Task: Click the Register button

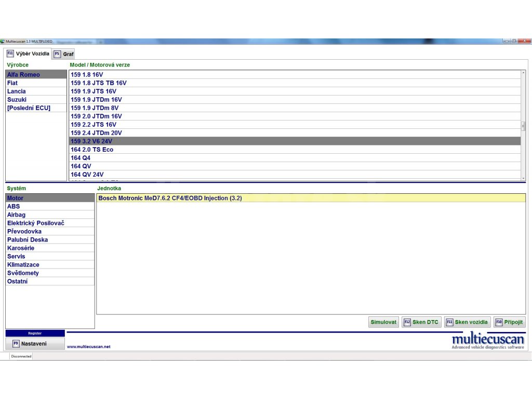Action: (35, 333)
